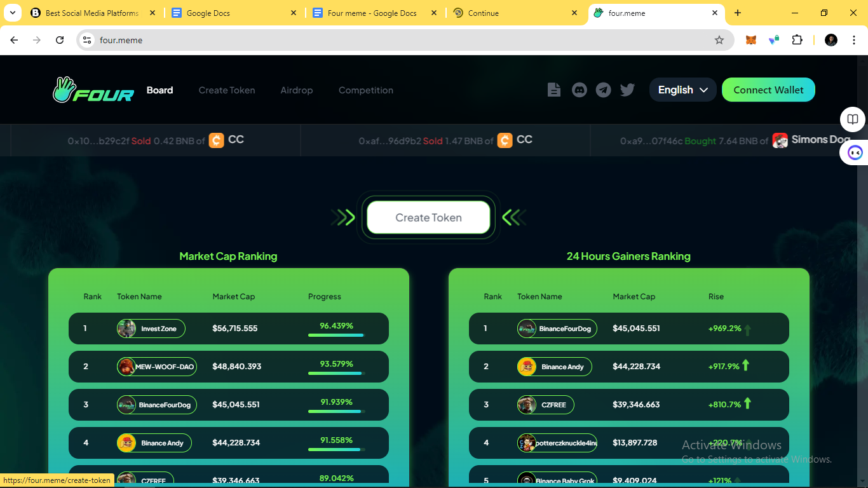Switch to Four meme - Google Docs tab
The height and width of the screenshot is (488, 868).
click(375, 13)
